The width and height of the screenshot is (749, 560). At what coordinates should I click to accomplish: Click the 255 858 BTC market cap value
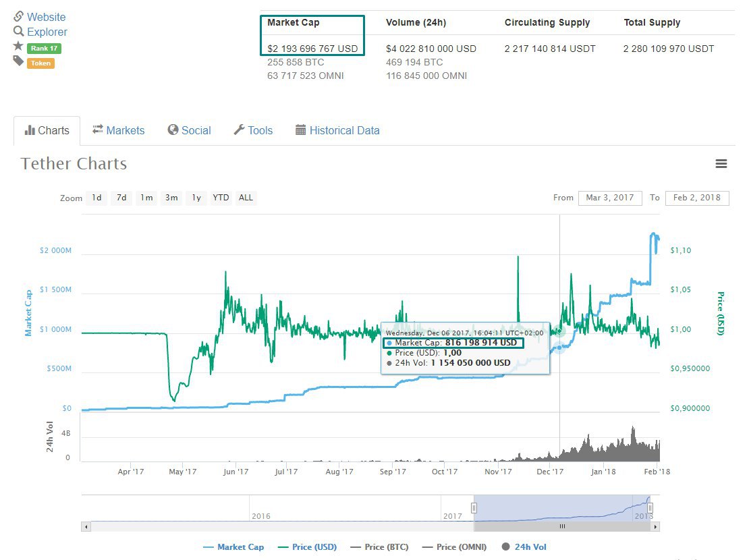[x=296, y=62]
